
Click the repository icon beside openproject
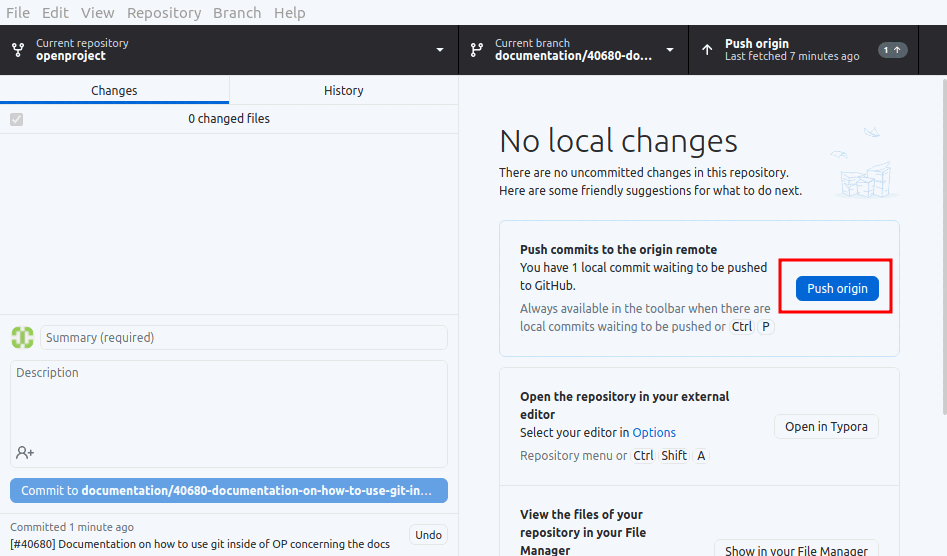click(x=18, y=50)
